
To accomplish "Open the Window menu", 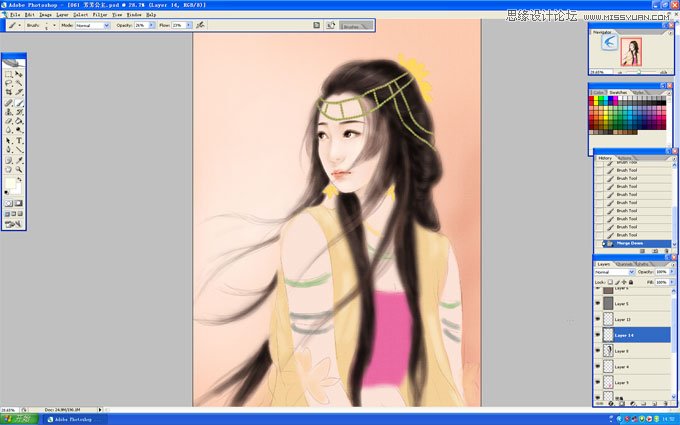I will pos(134,14).
